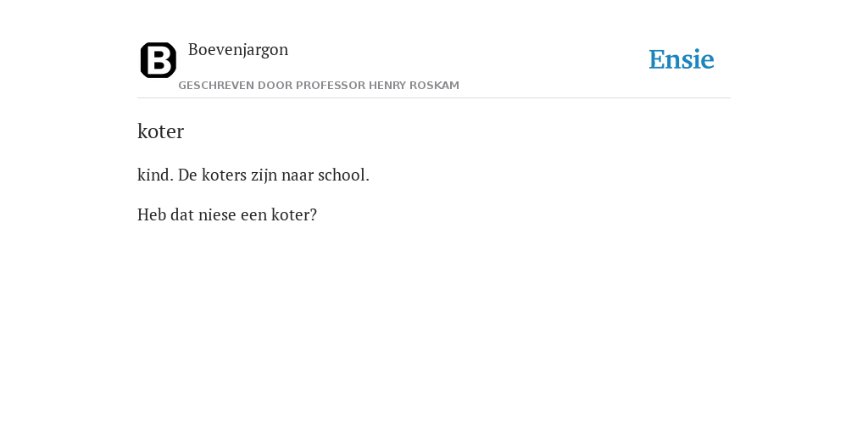Image resolution: width=868 pixels, height=434 pixels.
Task: Click the word De starting the sentence
Action: [187, 175]
